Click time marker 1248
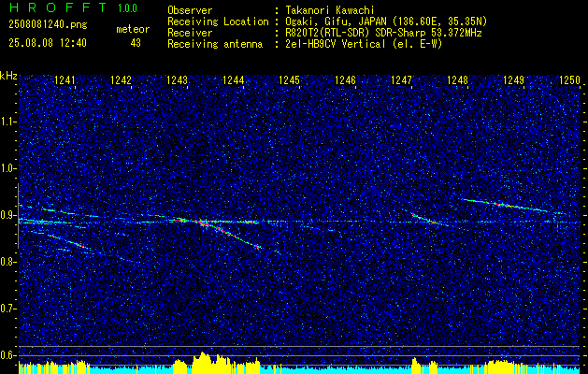This screenshot has width=588, height=374. [x=457, y=80]
